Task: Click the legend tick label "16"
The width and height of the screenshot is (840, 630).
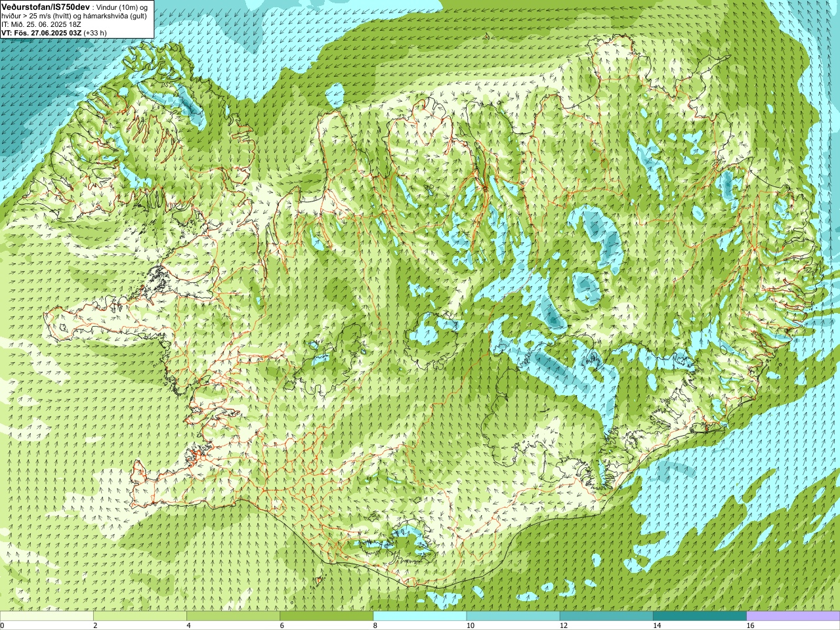Action: tap(751, 625)
